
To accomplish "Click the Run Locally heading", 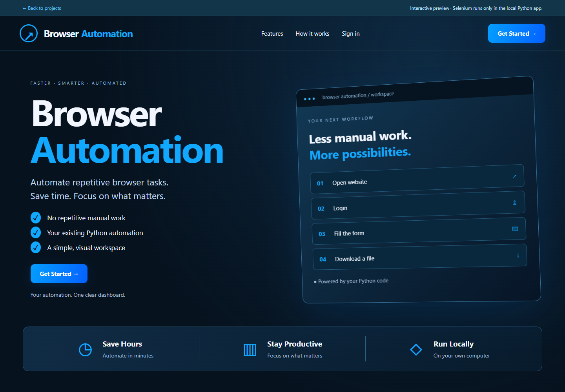I will pos(454,344).
